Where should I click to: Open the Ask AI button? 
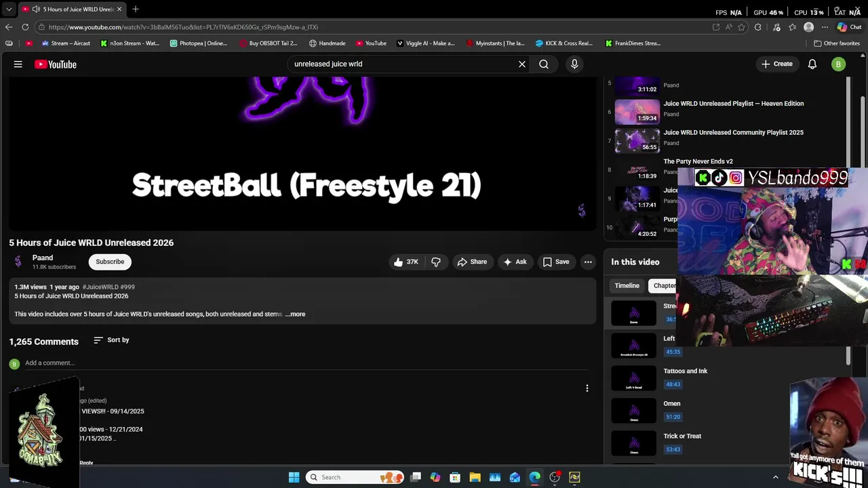point(515,262)
